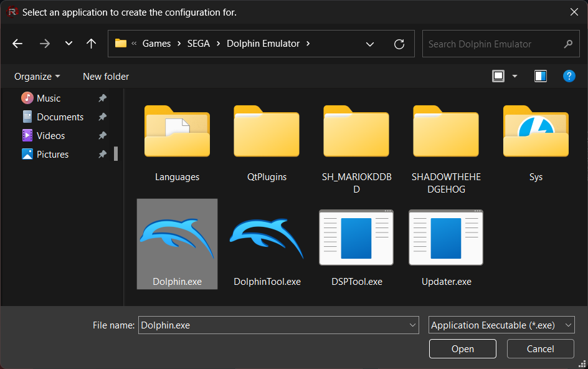This screenshot has height=369, width=588.
Task: Unpin Documents from quick access
Action: (102, 117)
